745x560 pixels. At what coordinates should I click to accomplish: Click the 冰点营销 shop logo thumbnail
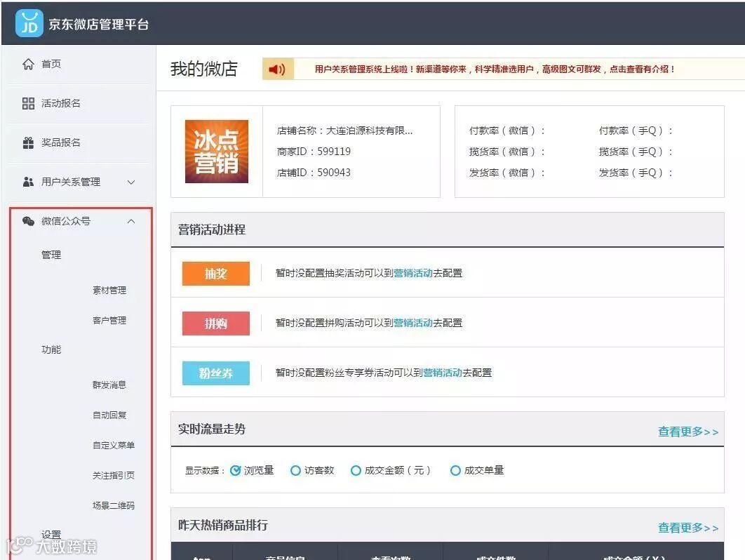[217, 152]
